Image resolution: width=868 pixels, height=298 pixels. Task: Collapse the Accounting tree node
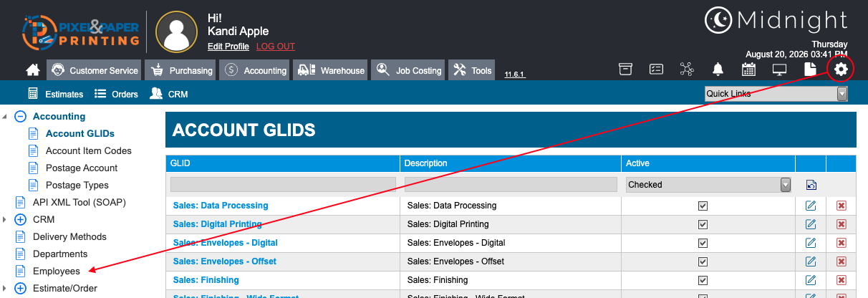20,116
